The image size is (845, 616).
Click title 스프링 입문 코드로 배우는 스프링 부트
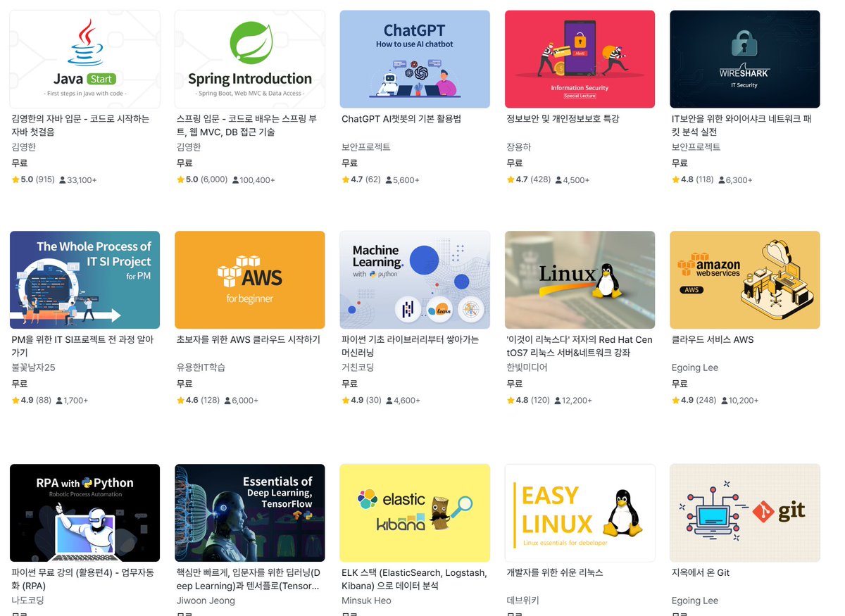pos(247,125)
